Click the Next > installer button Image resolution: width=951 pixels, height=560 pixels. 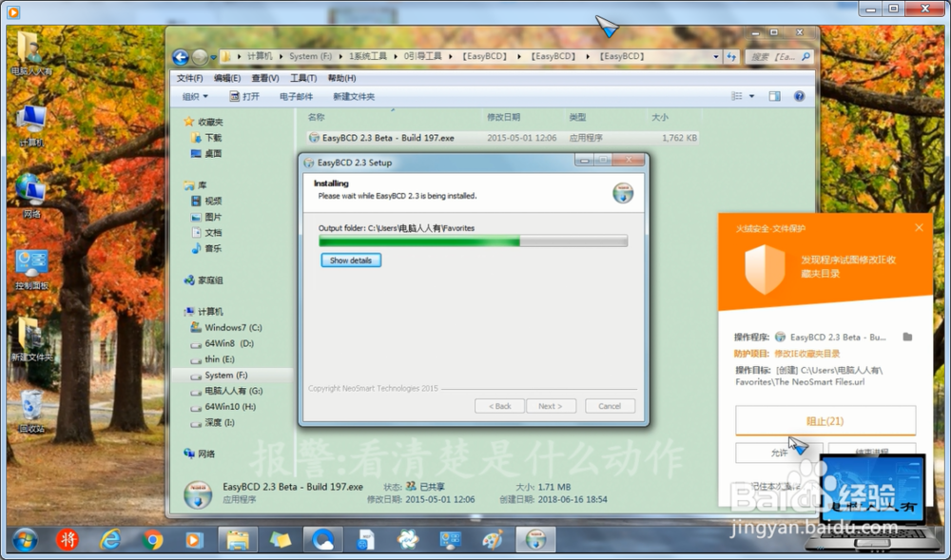tap(551, 406)
